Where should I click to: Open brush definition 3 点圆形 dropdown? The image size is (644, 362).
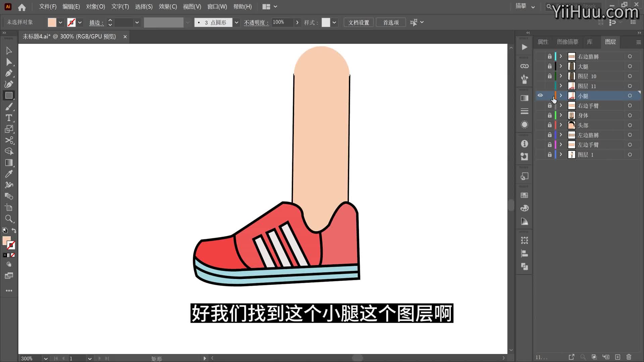tap(236, 22)
